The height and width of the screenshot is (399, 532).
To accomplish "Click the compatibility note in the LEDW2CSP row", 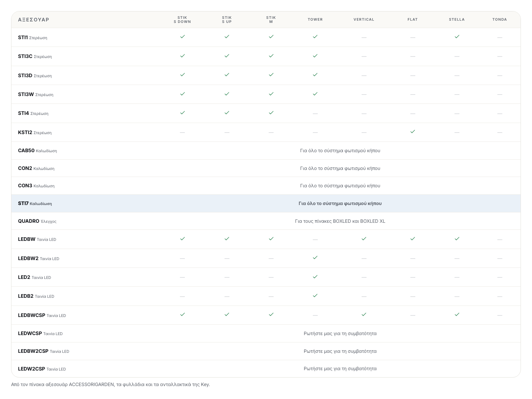I will (x=340, y=369).
